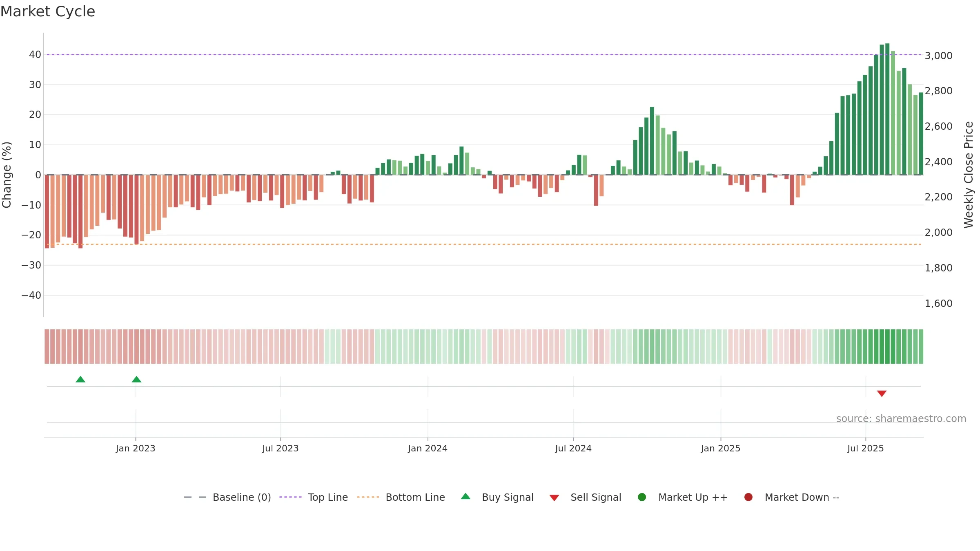The height and width of the screenshot is (551, 980).
Task: Toggle the Bottom Line legend entry
Action: click(x=401, y=497)
